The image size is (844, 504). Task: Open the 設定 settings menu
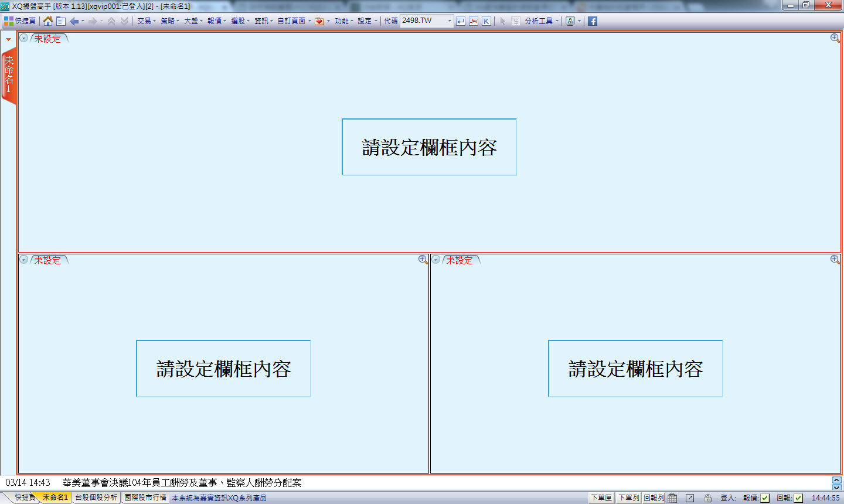pyautogui.click(x=367, y=21)
